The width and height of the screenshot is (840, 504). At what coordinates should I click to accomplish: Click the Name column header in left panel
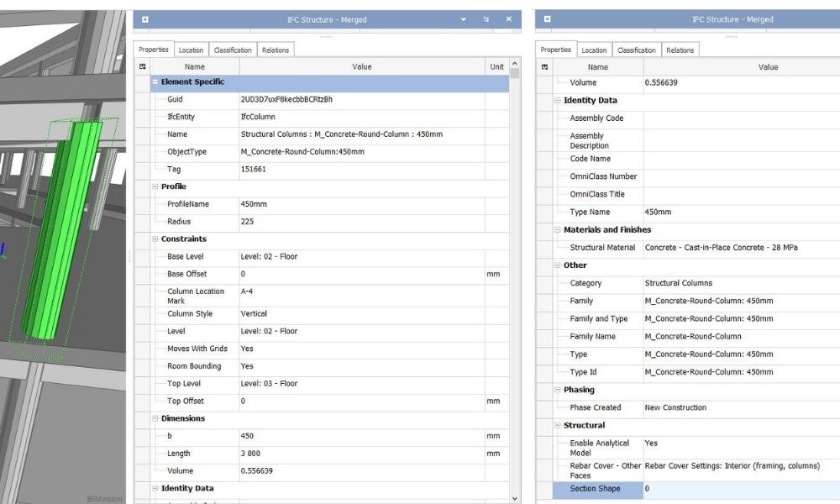195,66
